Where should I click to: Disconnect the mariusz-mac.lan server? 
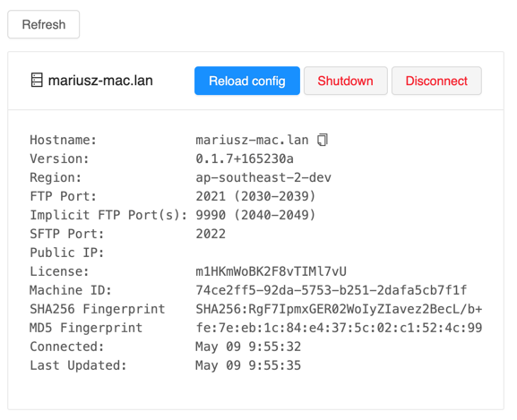(436, 81)
